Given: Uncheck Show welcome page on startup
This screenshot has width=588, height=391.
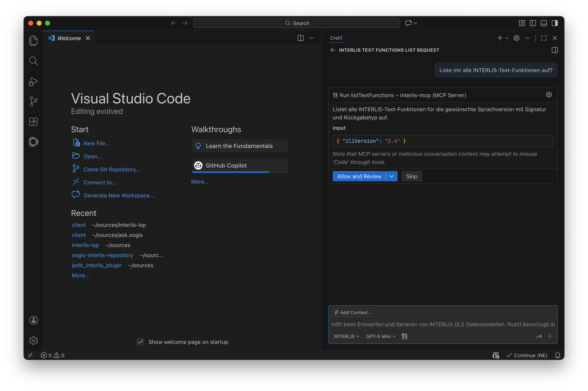Looking at the screenshot, I should tap(140, 342).
